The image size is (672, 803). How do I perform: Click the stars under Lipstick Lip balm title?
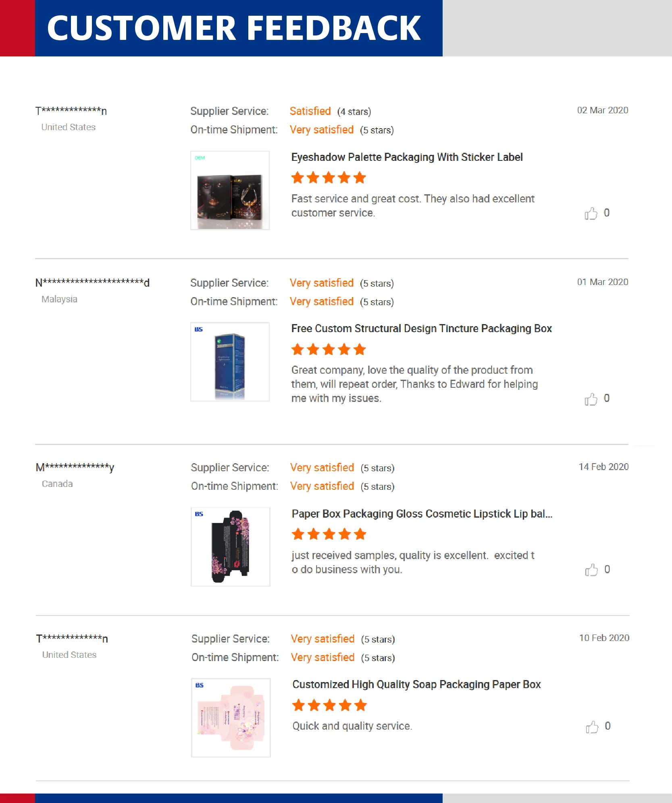click(x=329, y=534)
